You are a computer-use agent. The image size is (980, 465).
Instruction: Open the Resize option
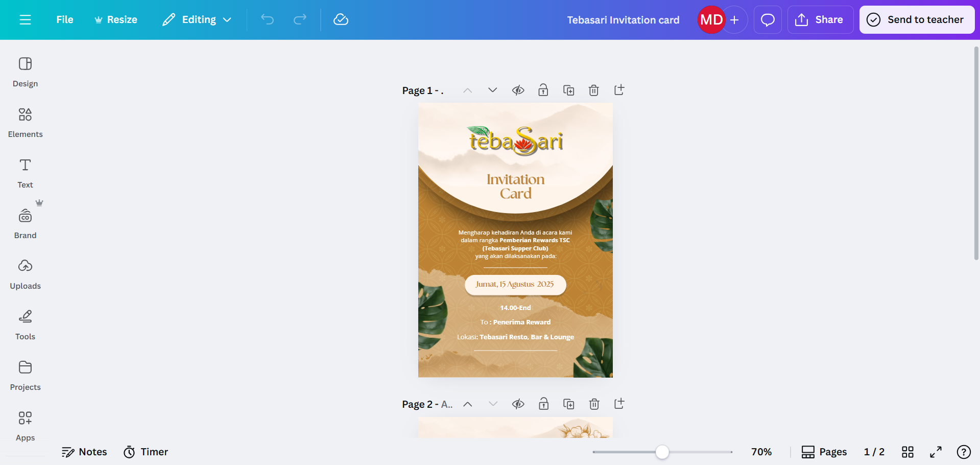(x=116, y=19)
